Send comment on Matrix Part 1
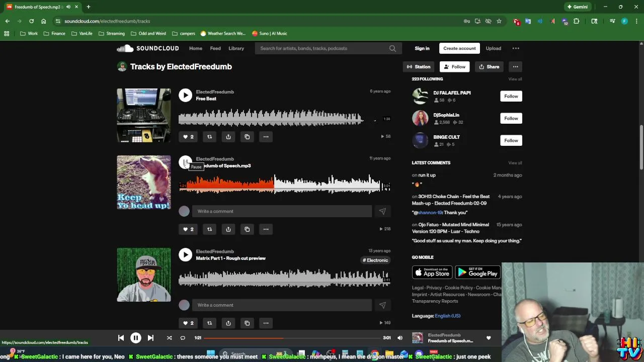This screenshot has height=362, width=644. click(382, 305)
